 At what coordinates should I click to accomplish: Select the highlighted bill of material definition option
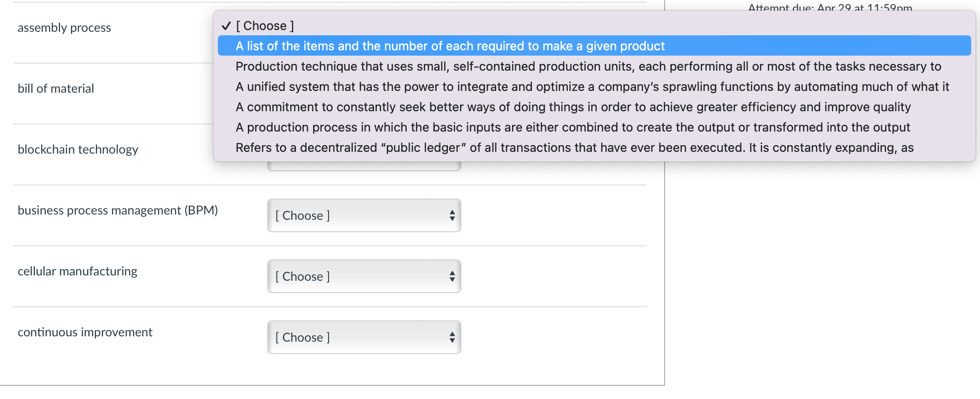[449, 45]
